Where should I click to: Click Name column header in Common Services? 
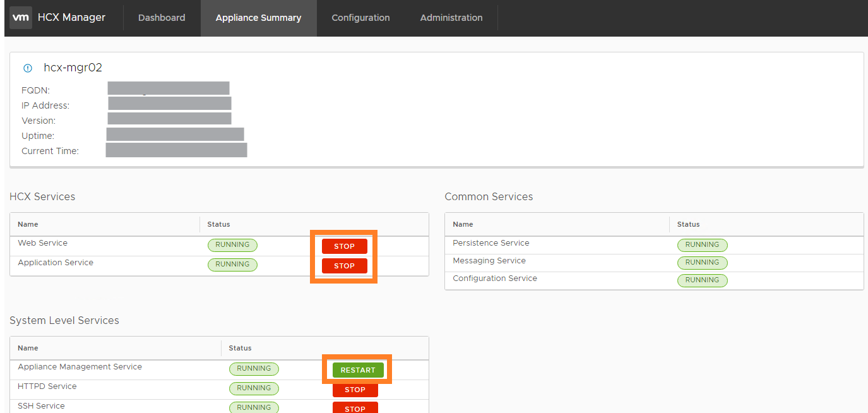click(x=463, y=224)
